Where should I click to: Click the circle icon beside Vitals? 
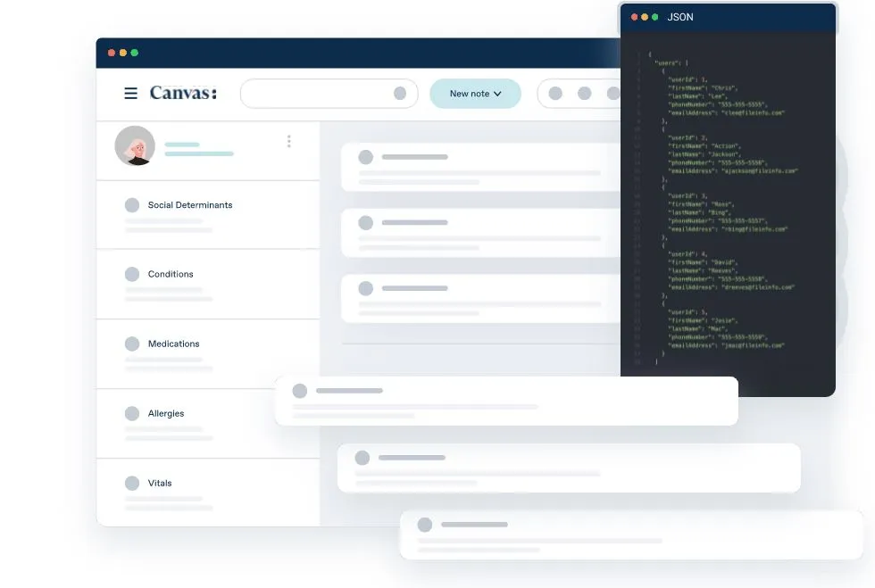pyautogui.click(x=132, y=483)
